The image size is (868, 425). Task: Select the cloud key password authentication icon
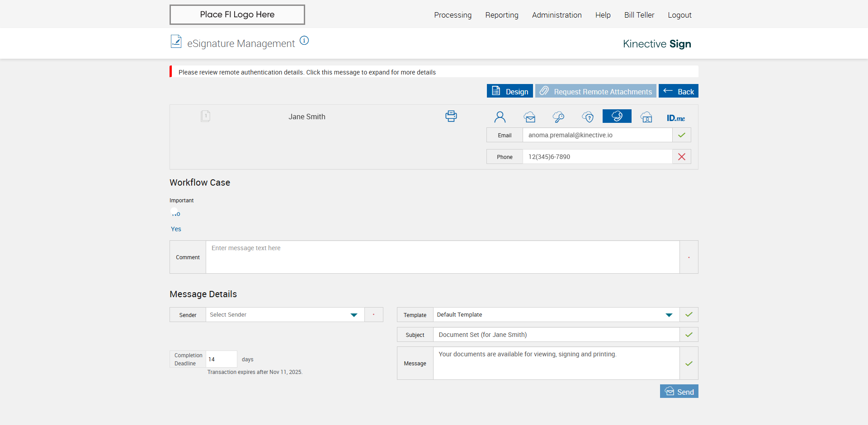pyautogui.click(x=558, y=117)
